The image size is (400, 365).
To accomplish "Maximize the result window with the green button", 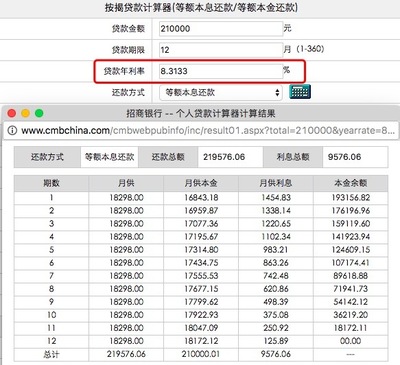I will pos(39,113).
